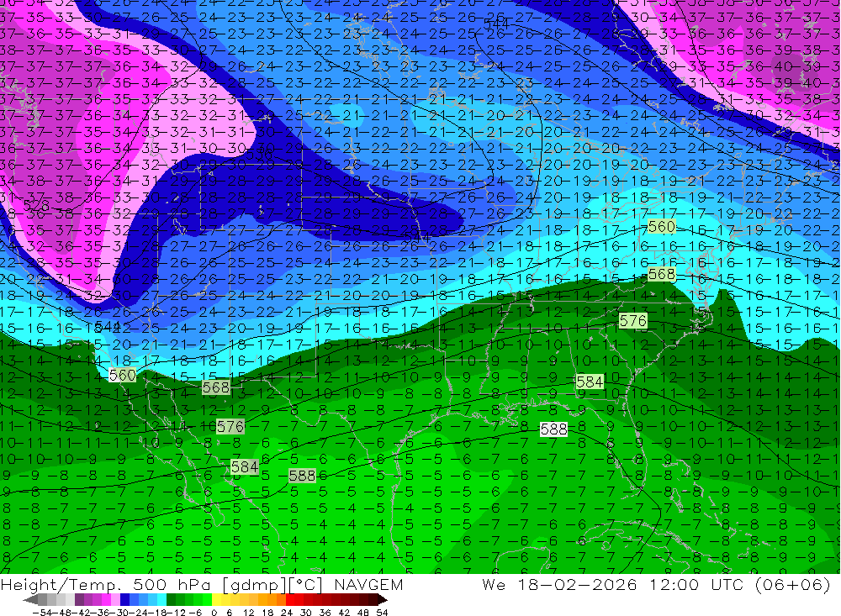Click the 560 contour label off Baja California
Viewport: 841px width, 616px height.
tap(122, 376)
